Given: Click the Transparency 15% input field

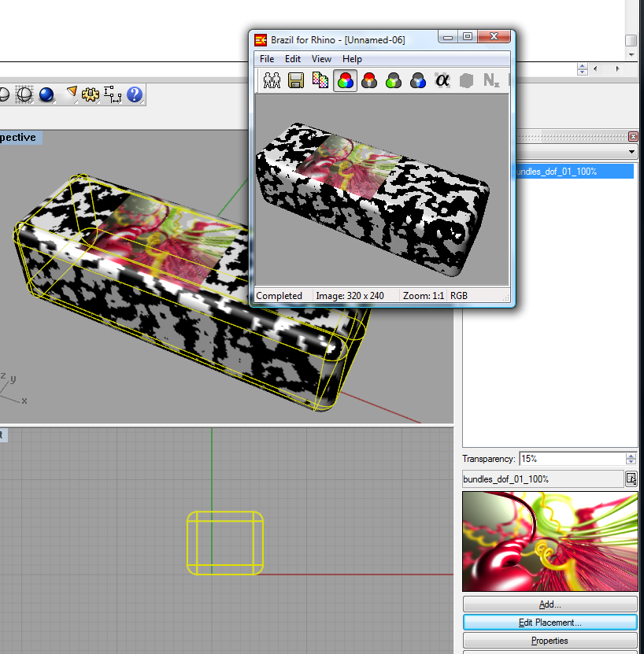Looking at the screenshot, I should tap(571, 459).
